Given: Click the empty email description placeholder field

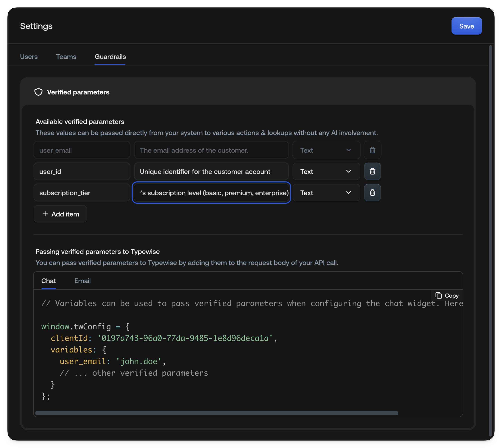Looking at the screenshot, I should [x=211, y=150].
